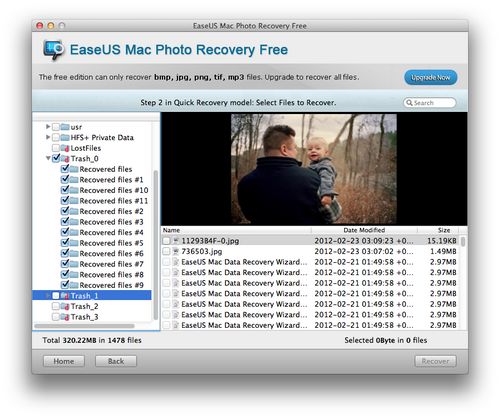Check the Trash_3 checkbox
Viewport: 500px width, 418px height.
[56, 317]
